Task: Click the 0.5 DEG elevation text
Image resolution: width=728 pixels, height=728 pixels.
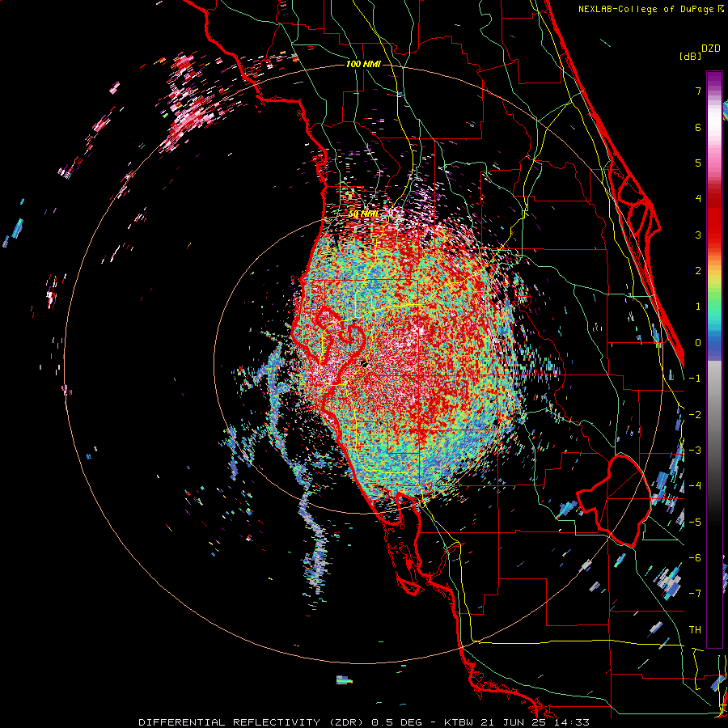Action: click(x=397, y=722)
